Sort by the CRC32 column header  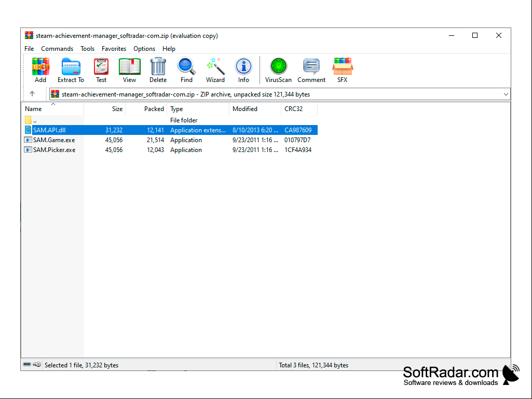point(299,109)
